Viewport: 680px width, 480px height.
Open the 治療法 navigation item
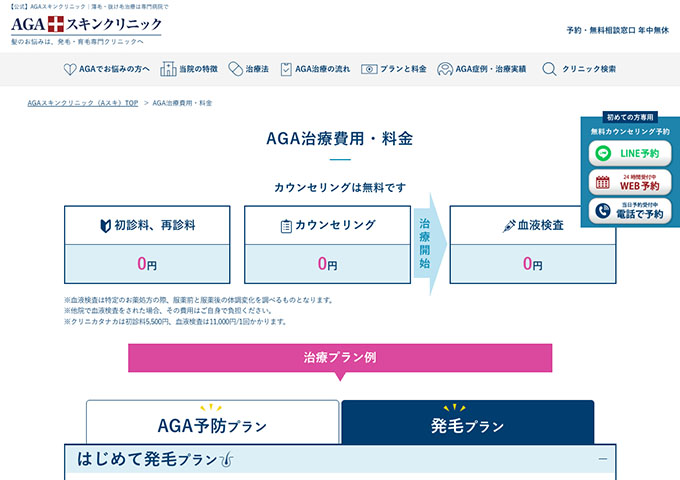click(262, 69)
